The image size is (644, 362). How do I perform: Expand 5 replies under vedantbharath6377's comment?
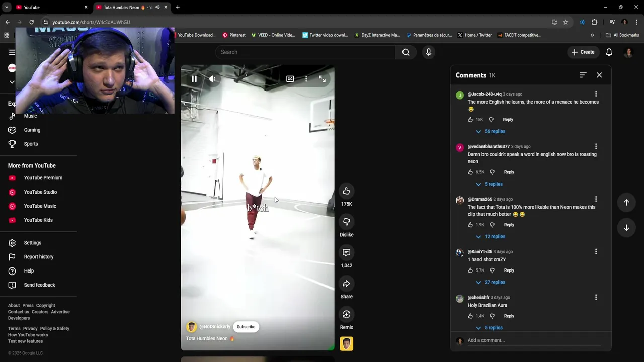[x=489, y=184]
